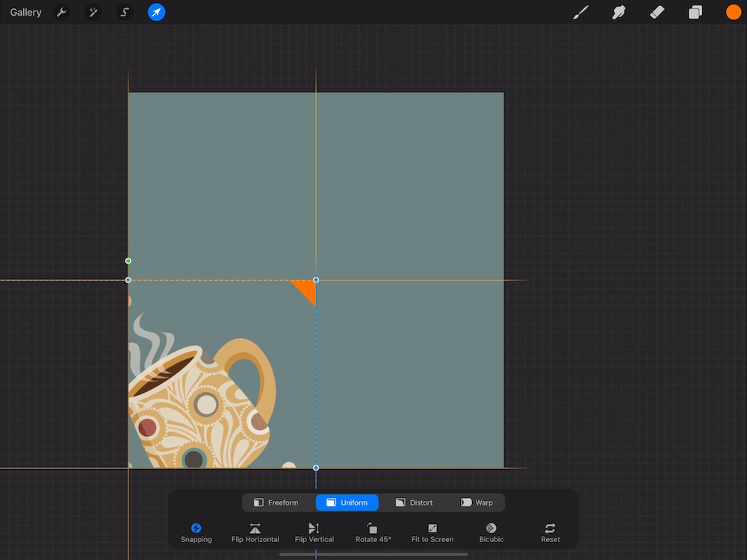Choose the Eraser tool

(x=657, y=13)
